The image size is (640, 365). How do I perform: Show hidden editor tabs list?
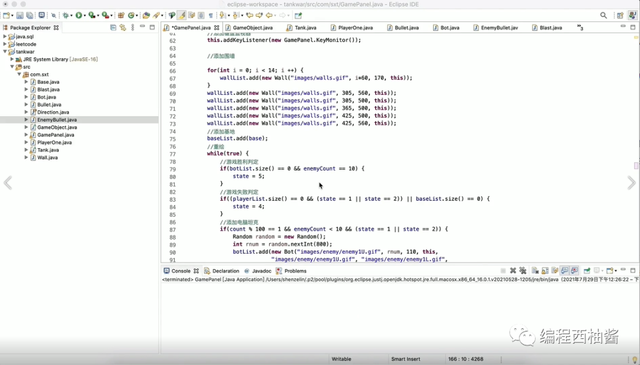coord(580,28)
